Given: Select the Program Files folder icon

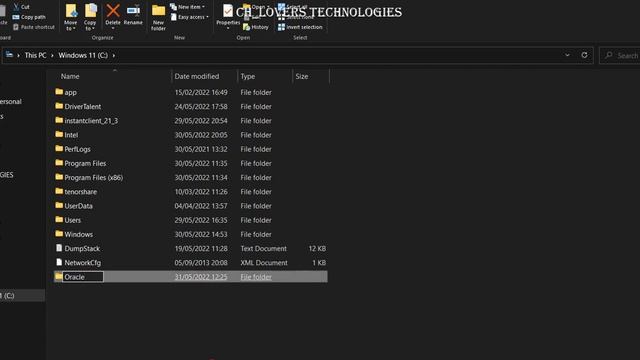Looking at the screenshot, I should click(59, 163).
